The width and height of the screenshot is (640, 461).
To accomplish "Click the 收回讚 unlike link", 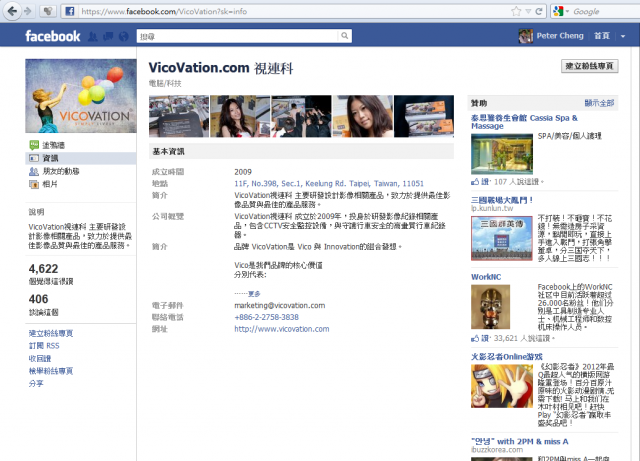I will pos(40,359).
